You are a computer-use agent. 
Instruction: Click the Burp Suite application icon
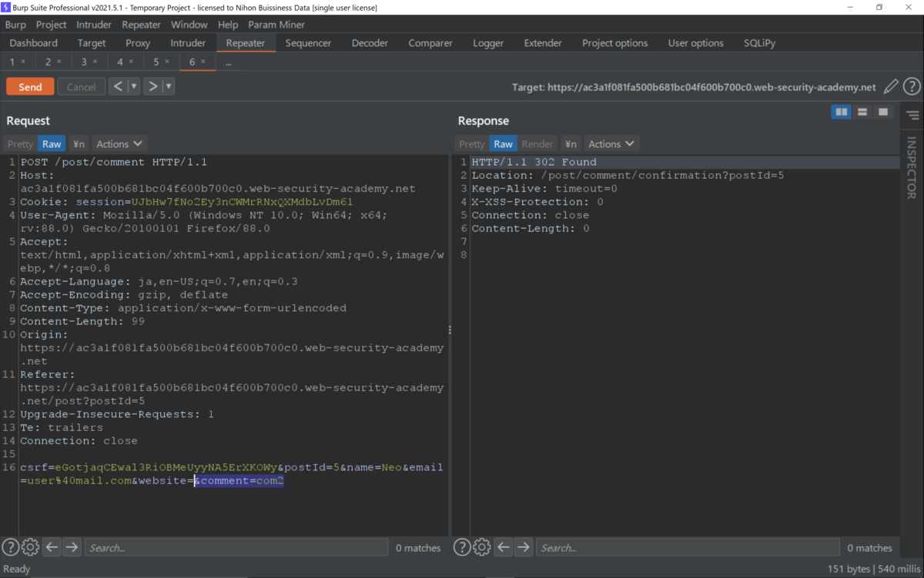[x=6, y=7]
